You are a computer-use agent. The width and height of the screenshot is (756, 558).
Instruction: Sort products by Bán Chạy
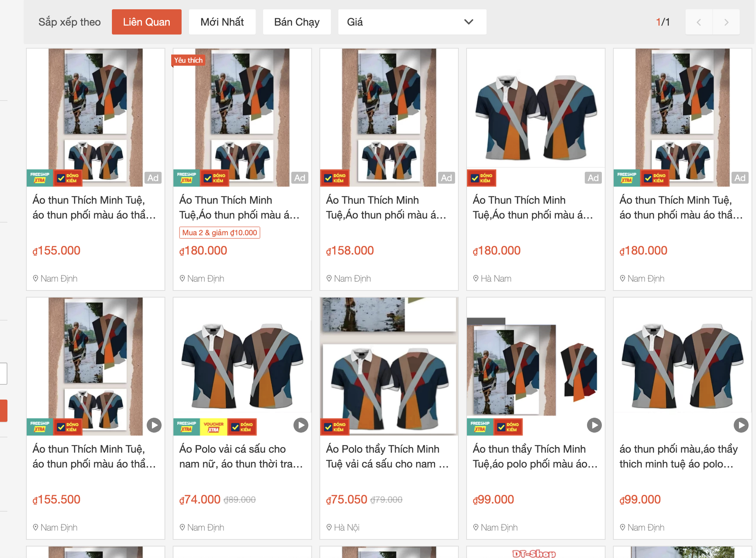297,22
